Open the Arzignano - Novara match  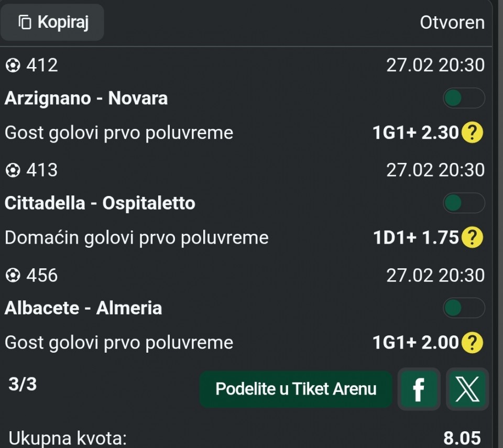tap(86, 99)
